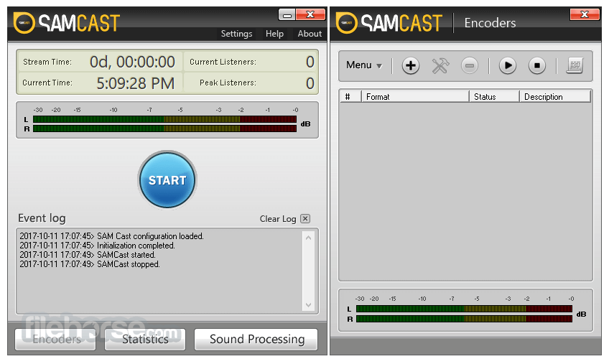Select 'SAM Cast configuration loaded.' log line

[x=111, y=236]
